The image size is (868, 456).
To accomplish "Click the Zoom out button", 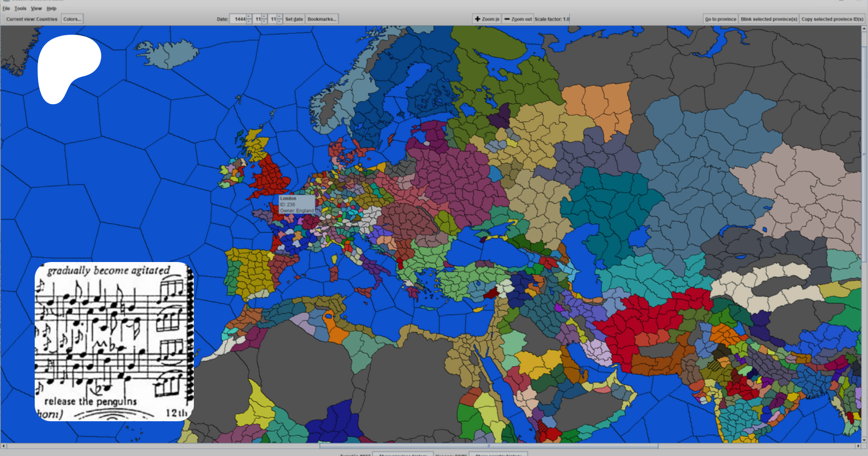I will coord(518,19).
